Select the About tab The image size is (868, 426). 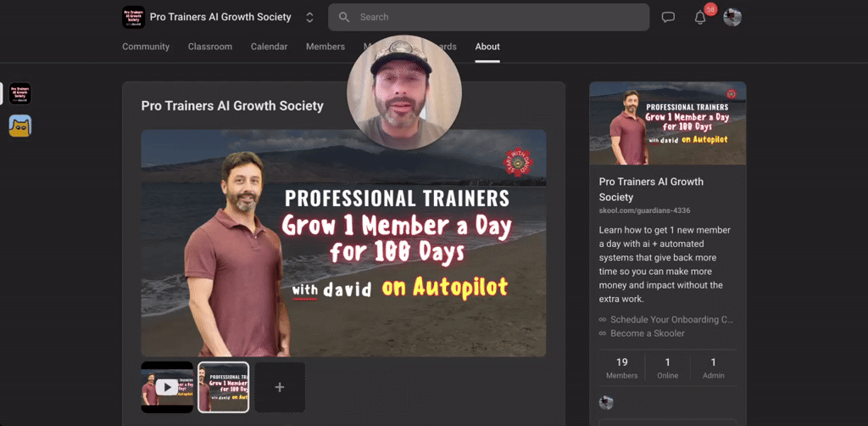487,47
